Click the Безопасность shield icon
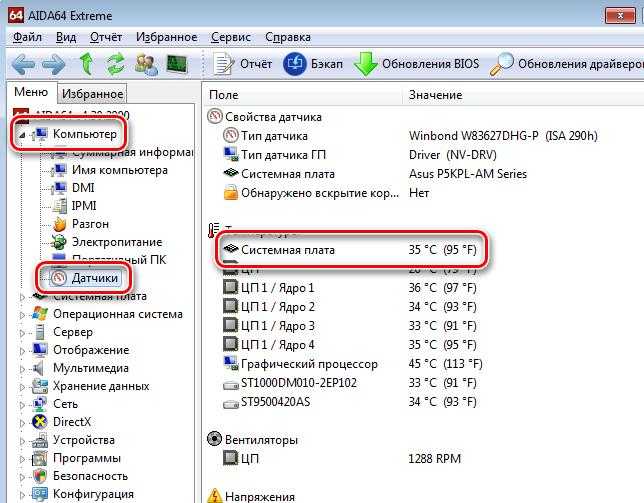The height and width of the screenshot is (503, 644). pyautogui.click(x=40, y=476)
